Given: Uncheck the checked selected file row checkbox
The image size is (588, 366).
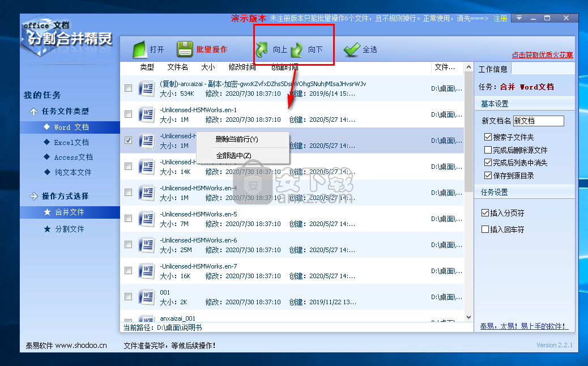Looking at the screenshot, I should (128, 141).
